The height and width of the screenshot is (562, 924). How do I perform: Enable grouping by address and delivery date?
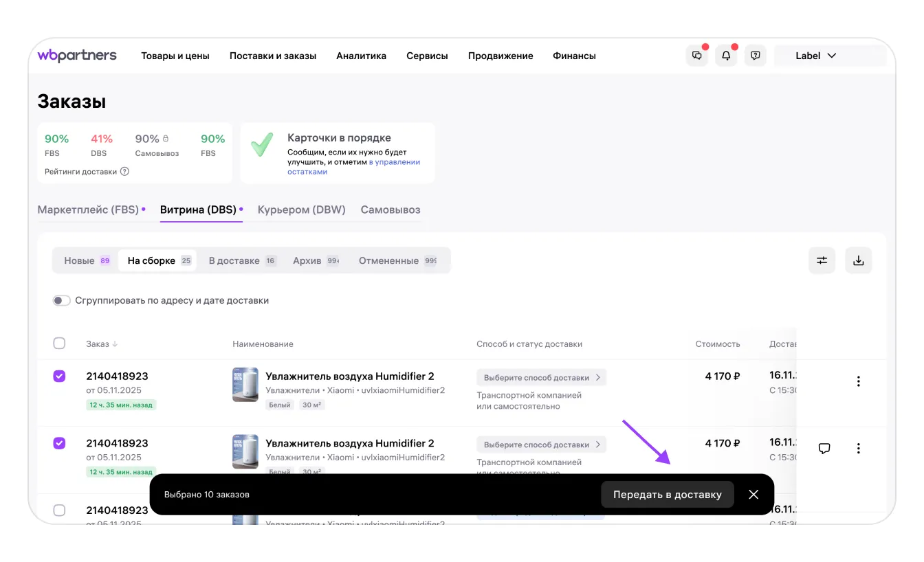[x=62, y=301]
